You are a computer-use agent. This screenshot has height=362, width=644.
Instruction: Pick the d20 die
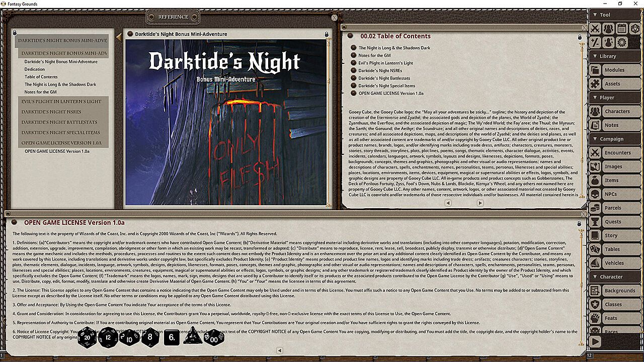pyautogui.click(x=87, y=337)
